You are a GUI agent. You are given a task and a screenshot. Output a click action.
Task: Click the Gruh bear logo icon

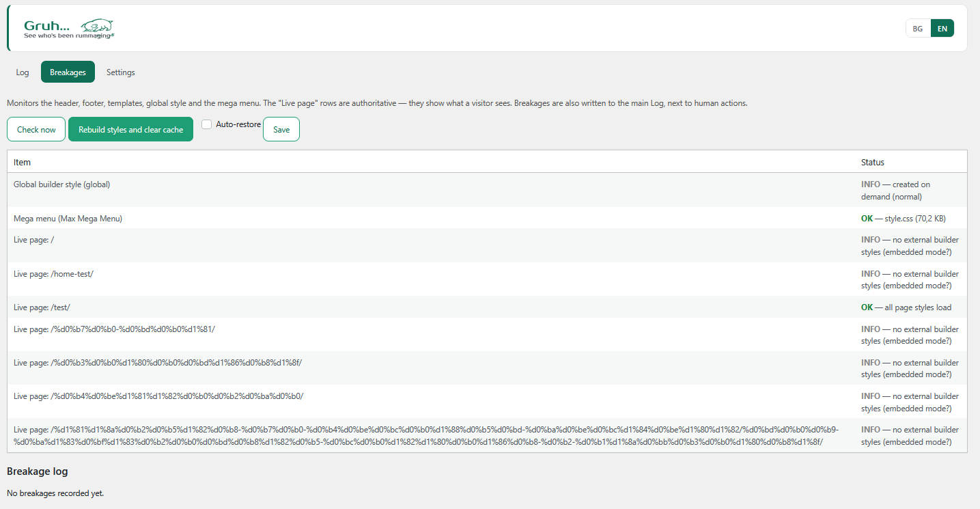tap(98, 25)
